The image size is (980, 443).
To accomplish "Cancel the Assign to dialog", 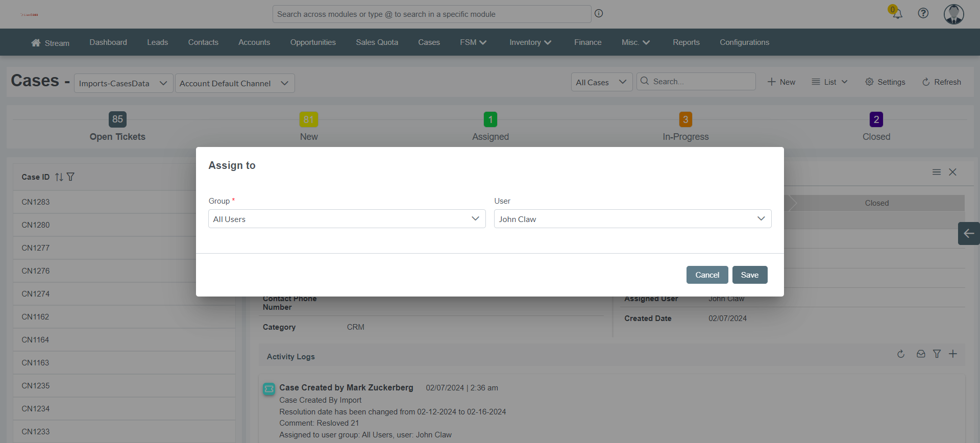I will coord(707,275).
